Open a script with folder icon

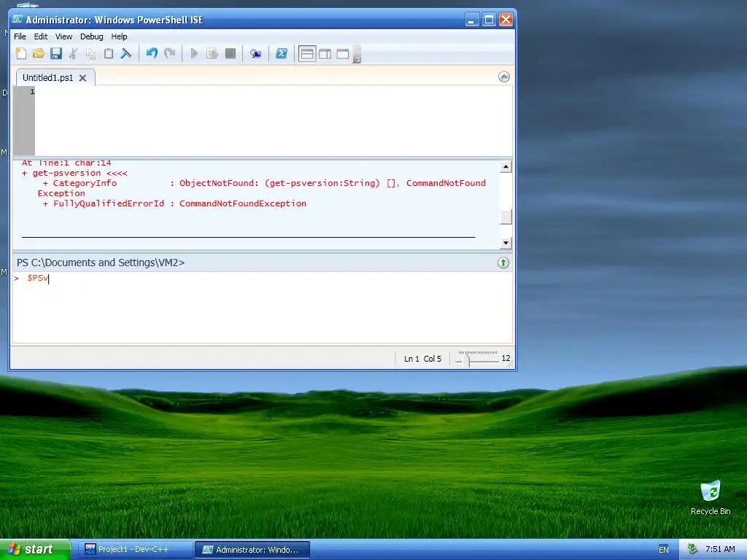pyautogui.click(x=39, y=53)
